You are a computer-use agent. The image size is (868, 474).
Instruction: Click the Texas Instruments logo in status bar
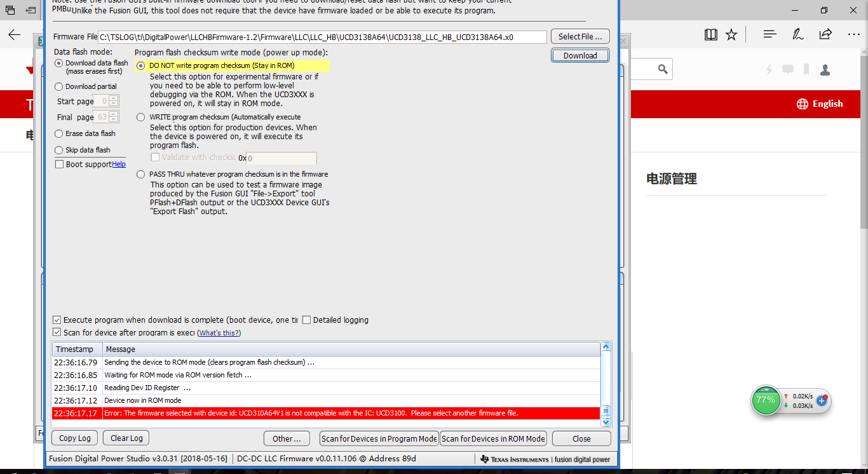tap(514, 459)
